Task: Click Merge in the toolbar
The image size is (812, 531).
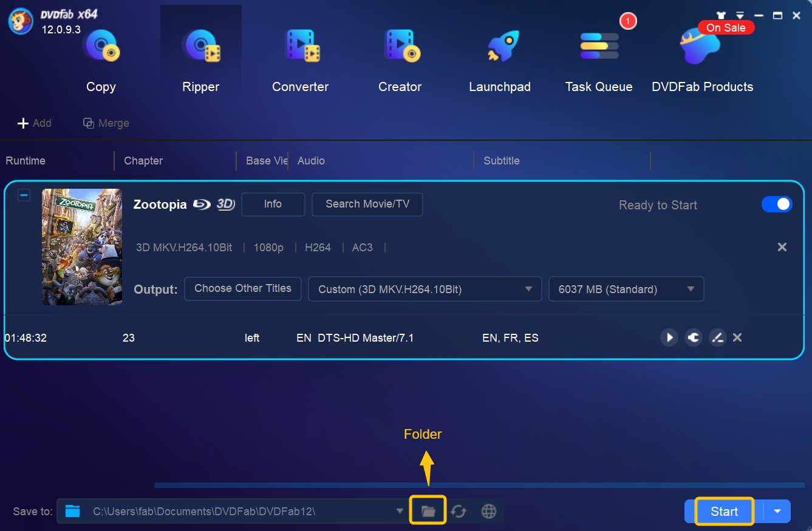Action: tap(106, 123)
